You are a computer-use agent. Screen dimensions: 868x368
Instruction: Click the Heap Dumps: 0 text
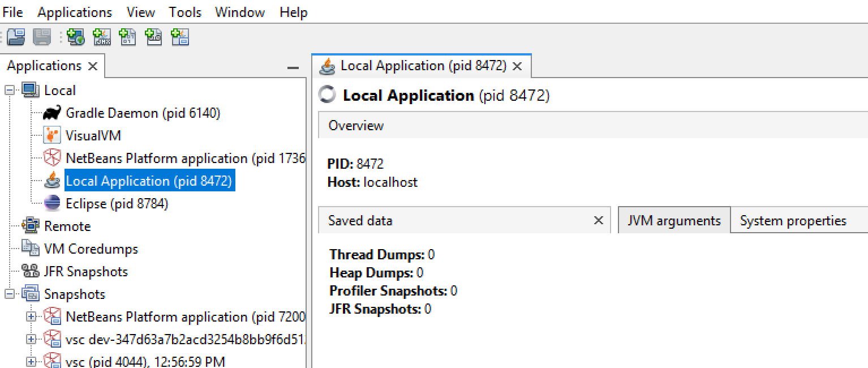tap(376, 273)
